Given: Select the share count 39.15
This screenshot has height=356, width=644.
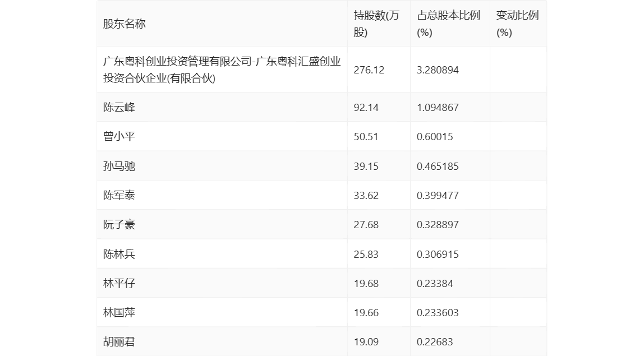Looking at the screenshot, I should point(366,166).
